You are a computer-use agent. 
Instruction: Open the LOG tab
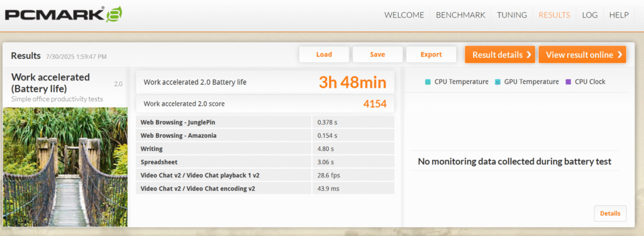click(589, 15)
